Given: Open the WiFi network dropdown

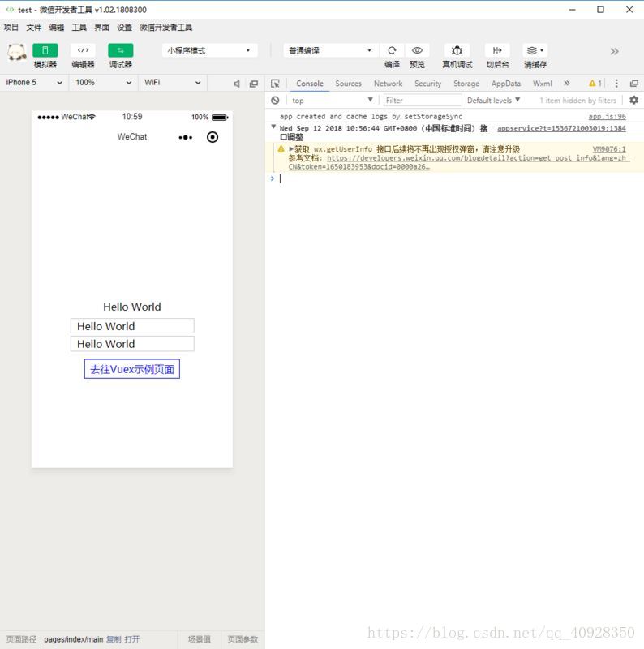Looking at the screenshot, I should [x=172, y=83].
